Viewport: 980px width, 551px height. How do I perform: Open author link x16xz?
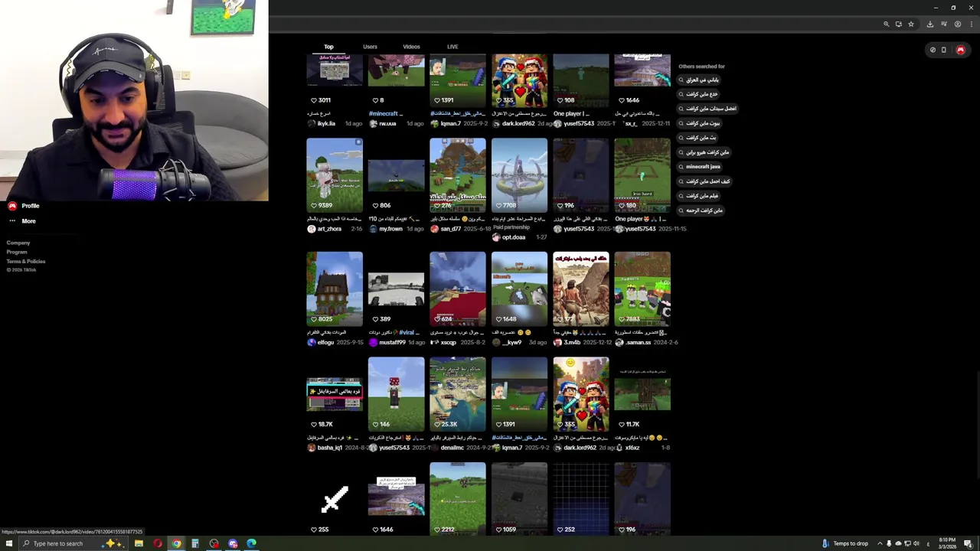click(632, 448)
